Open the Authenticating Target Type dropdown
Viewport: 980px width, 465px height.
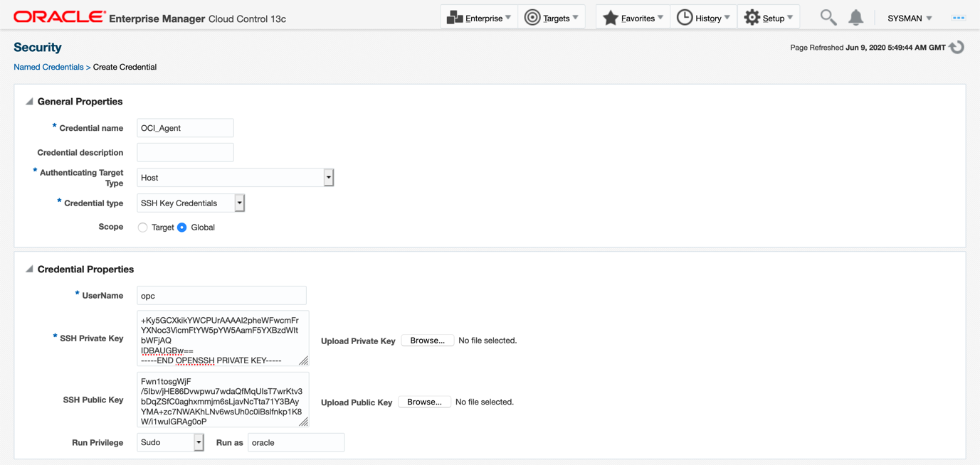point(329,178)
